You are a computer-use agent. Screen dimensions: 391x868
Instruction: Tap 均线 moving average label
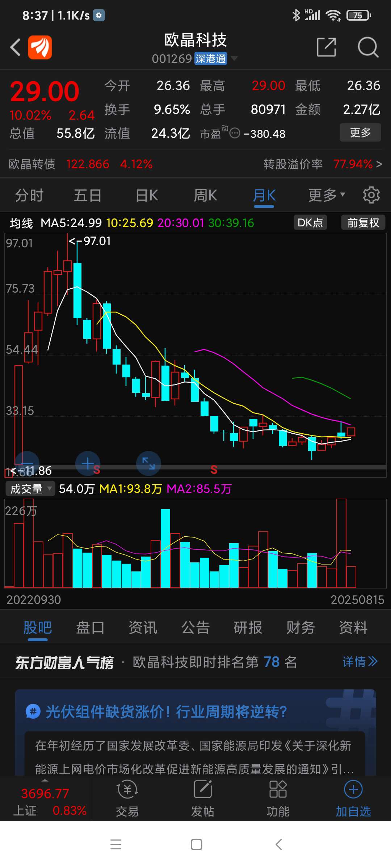pyautogui.click(x=21, y=223)
